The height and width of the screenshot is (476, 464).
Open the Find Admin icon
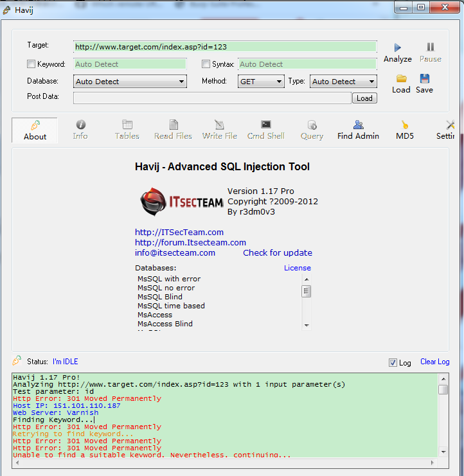(x=359, y=125)
